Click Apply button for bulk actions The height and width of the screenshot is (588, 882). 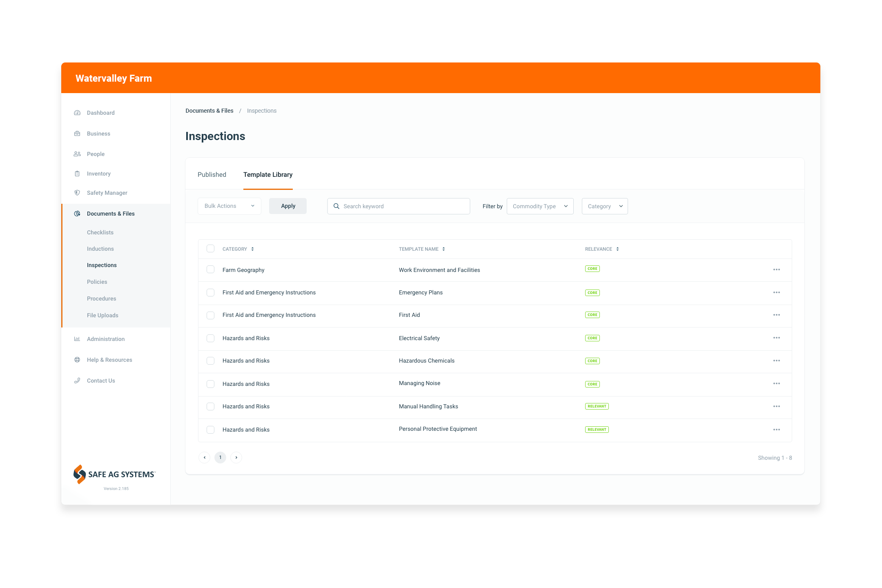coord(287,206)
